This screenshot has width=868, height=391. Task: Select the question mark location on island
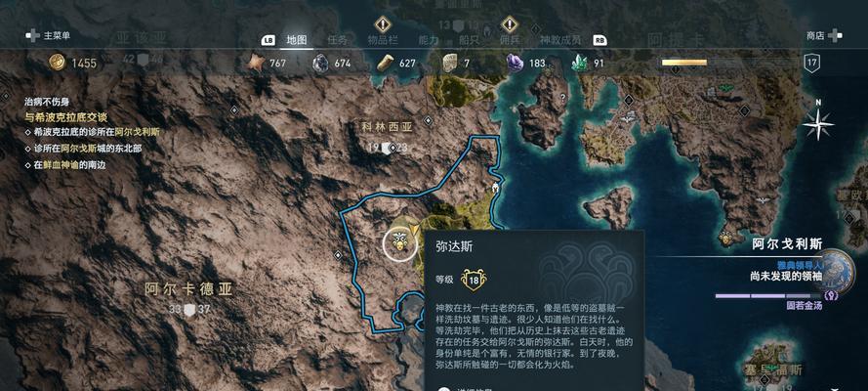pyautogui.click(x=563, y=97)
